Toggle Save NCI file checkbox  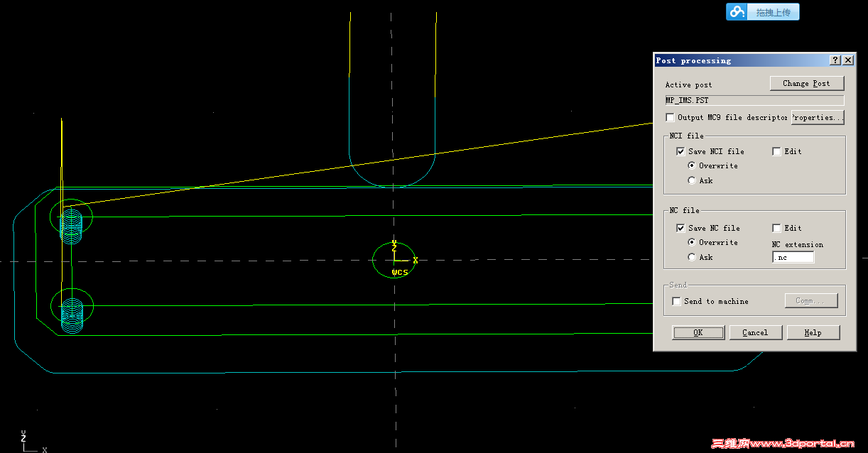point(680,151)
